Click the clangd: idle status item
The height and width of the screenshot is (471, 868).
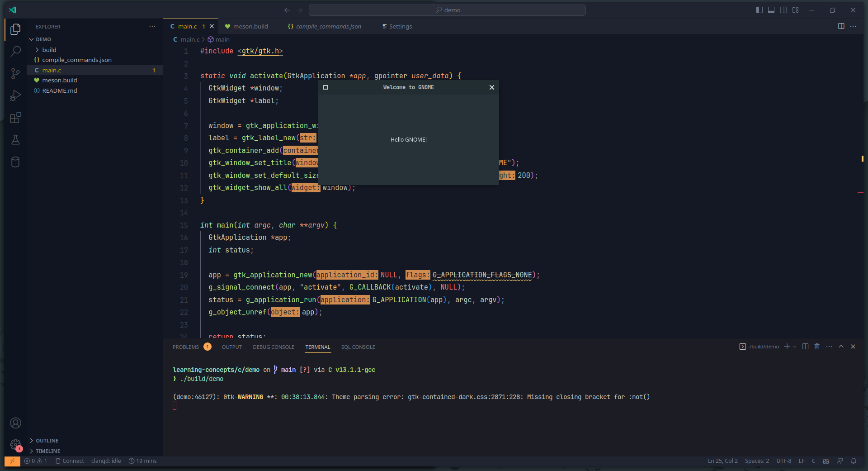point(106,461)
